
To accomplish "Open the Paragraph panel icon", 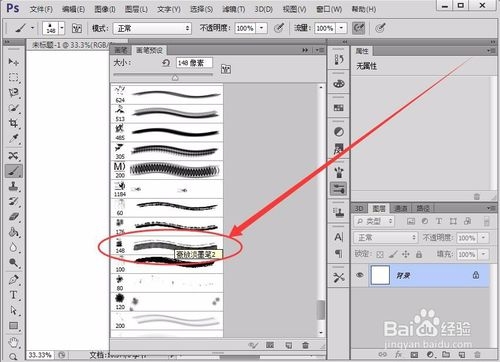I will click(339, 254).
